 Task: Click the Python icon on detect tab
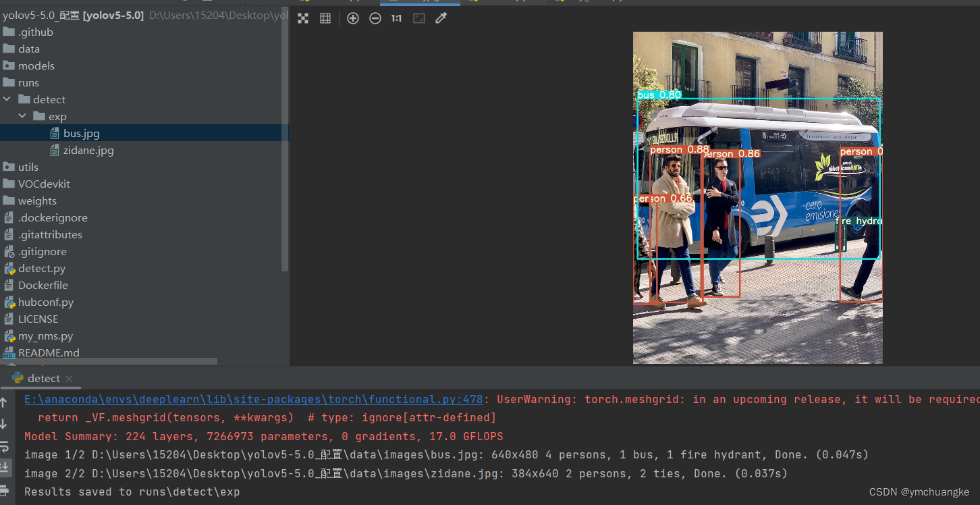pyautogui.click(x=18, y=378)
